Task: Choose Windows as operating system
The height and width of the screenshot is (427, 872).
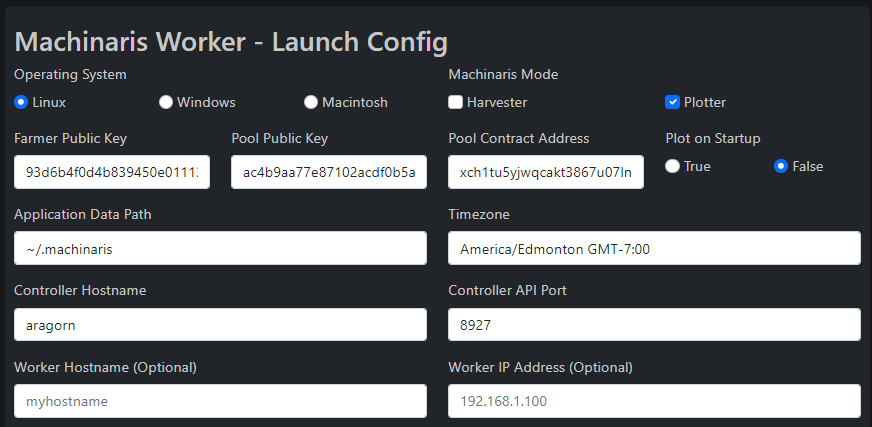Action: pyautogui.click(x=166, y=102)
